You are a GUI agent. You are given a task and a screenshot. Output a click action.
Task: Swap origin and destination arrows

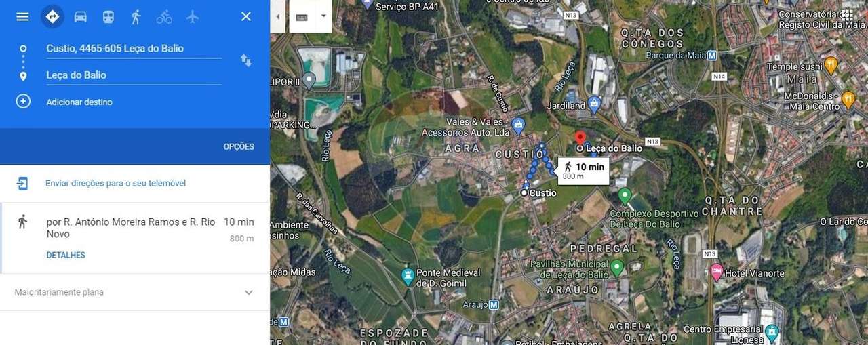click(246, 61)
